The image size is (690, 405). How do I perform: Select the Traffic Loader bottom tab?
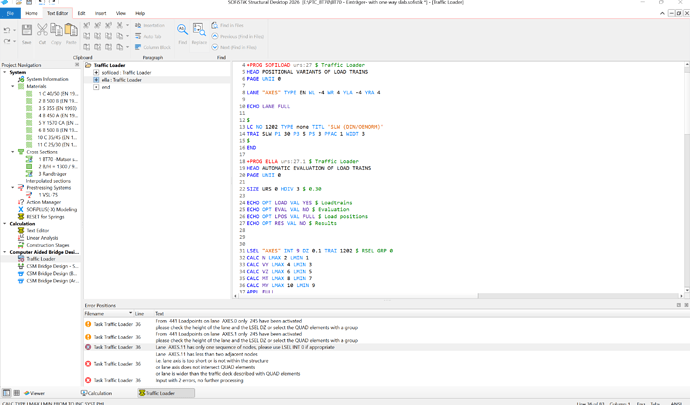pyautogui.click(x=165, y=393)
